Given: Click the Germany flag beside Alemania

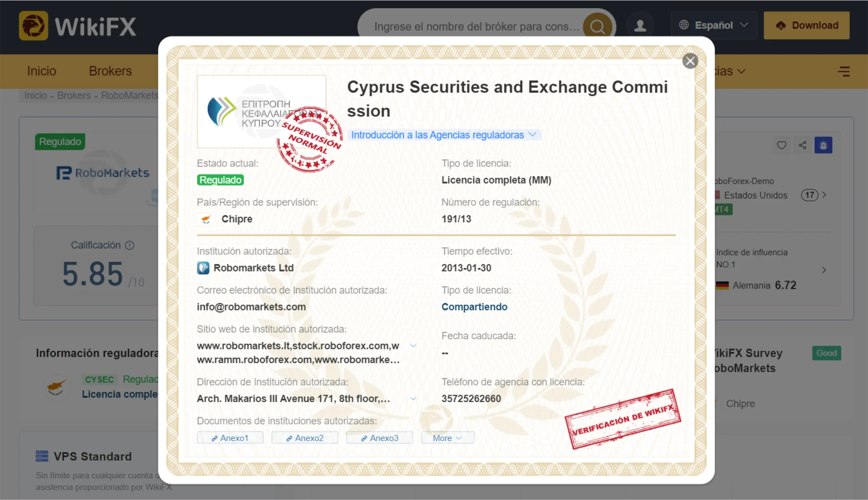Looking at the screenshot, I should point(722,285).
